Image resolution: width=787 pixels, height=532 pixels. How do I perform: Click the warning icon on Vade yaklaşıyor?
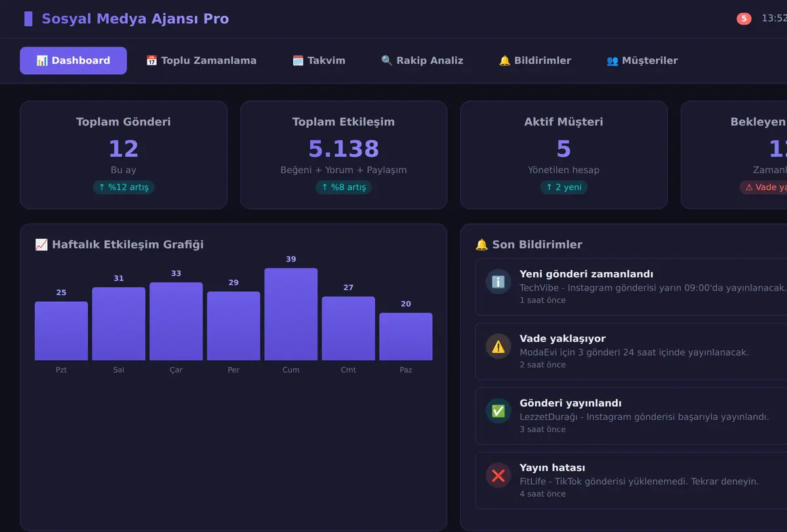(498, 346)
